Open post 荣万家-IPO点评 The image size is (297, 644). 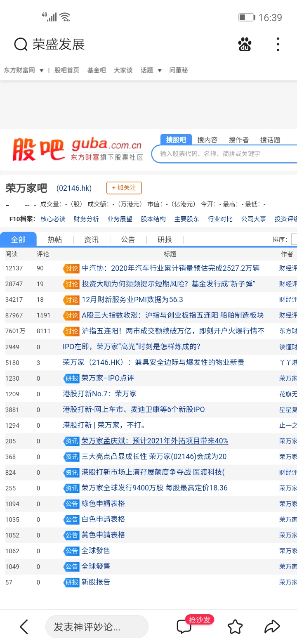[108, 378]
